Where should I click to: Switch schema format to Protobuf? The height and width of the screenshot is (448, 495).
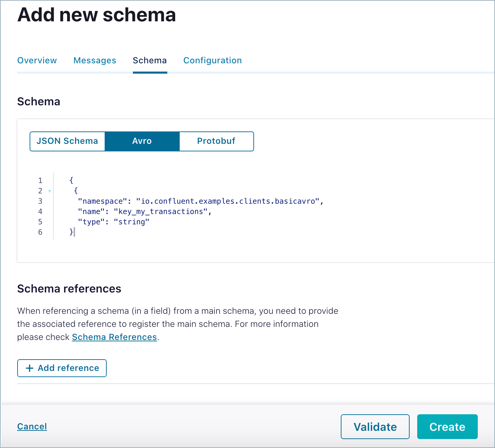[216, 141]
